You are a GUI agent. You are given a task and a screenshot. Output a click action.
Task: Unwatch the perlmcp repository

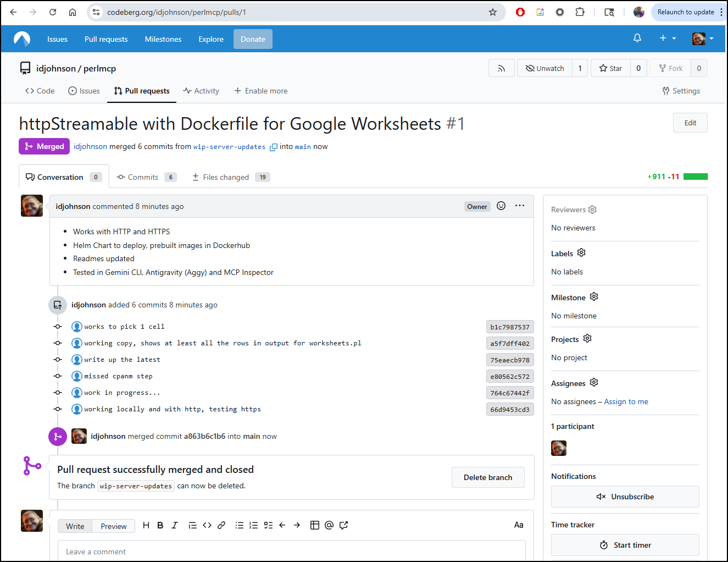(544, 68)
